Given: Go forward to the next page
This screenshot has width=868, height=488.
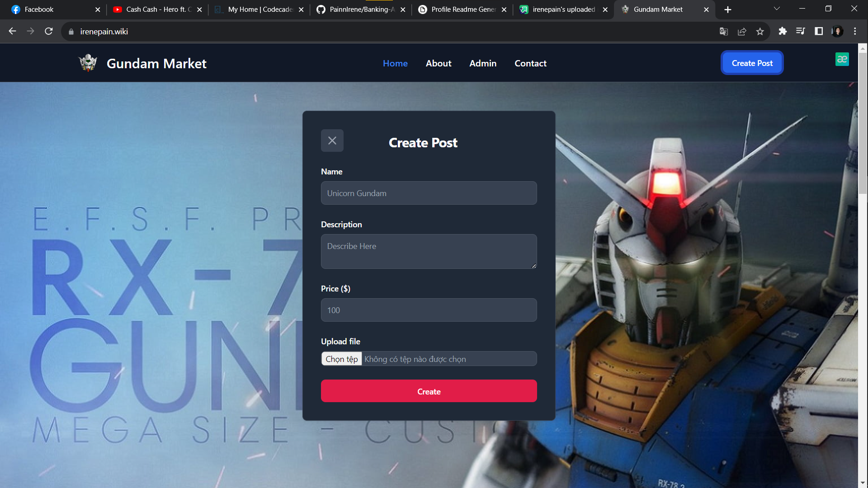Looking at the screenshot, I should [x=30, y=31].
